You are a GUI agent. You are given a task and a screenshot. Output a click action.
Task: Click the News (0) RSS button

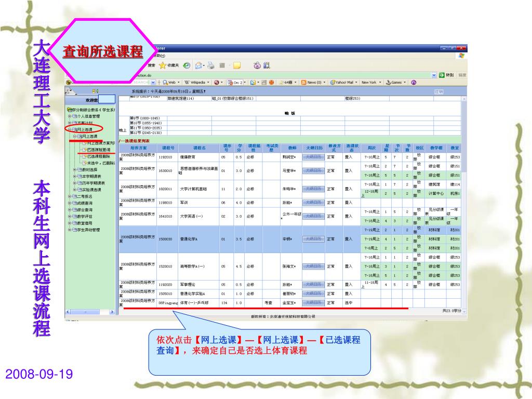(x=311, y=83)
